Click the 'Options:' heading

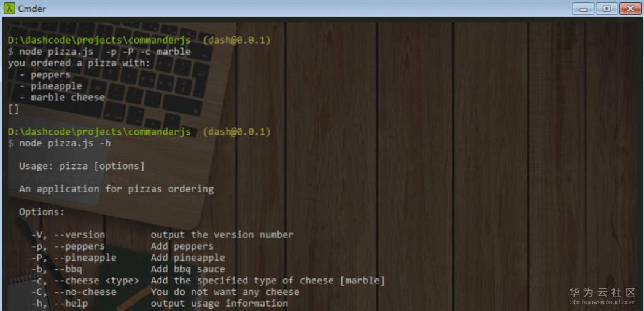tap(42, 212)
